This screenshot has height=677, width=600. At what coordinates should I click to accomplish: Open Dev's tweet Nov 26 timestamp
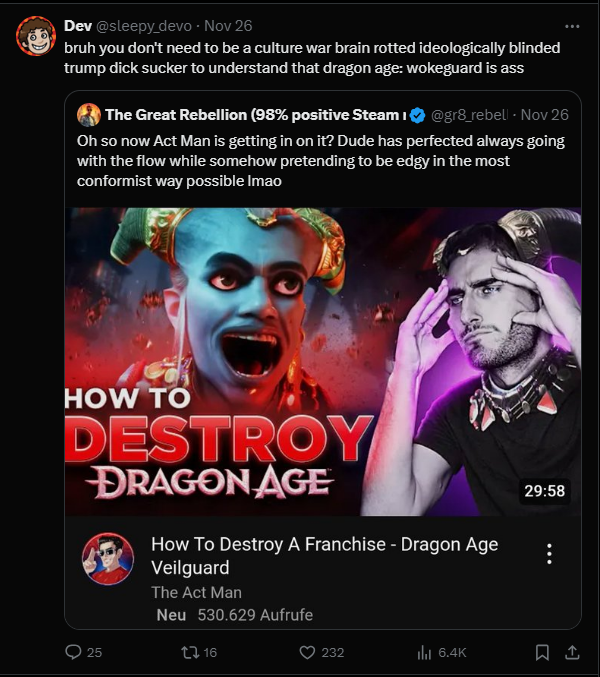[x=228, y=26]
